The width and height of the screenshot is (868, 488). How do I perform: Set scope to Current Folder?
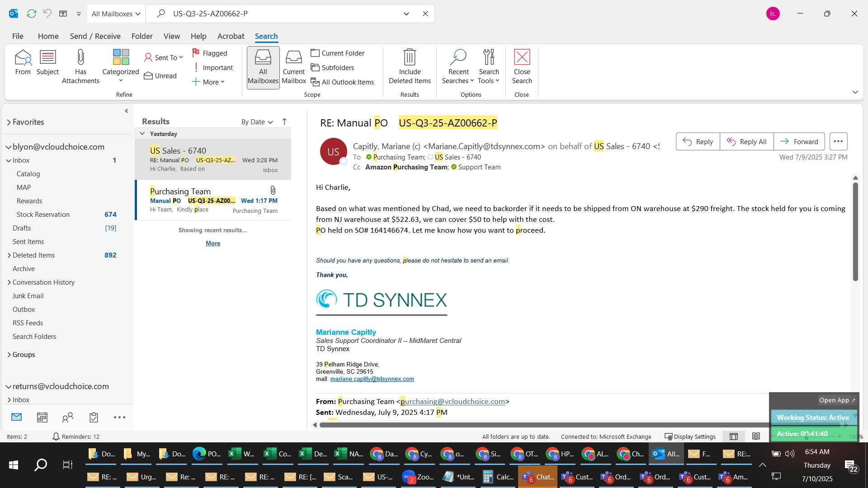coord(338,53)
